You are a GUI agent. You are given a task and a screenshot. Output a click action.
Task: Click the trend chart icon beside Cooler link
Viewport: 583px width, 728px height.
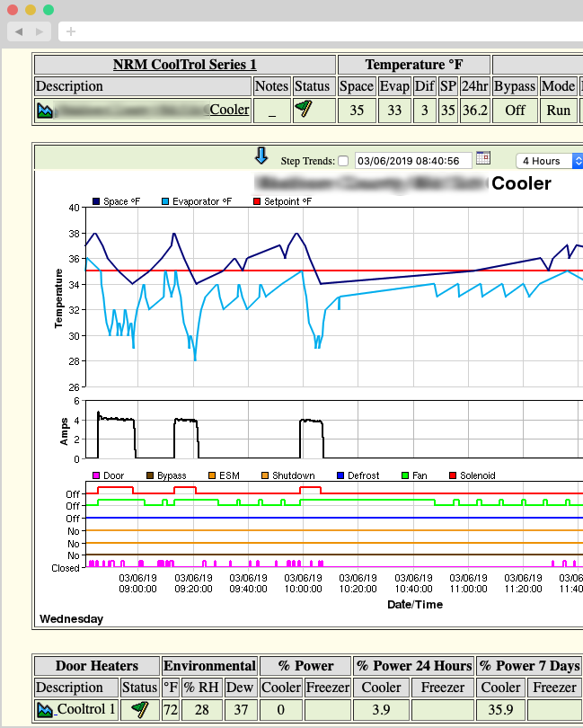click(x=45, y=111)
